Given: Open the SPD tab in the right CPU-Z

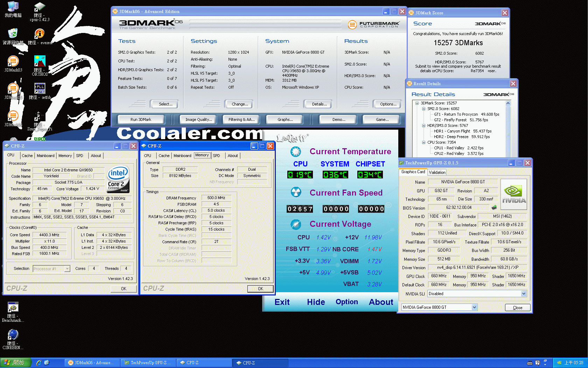Looking at the screenshot, I should pos(217,156).
